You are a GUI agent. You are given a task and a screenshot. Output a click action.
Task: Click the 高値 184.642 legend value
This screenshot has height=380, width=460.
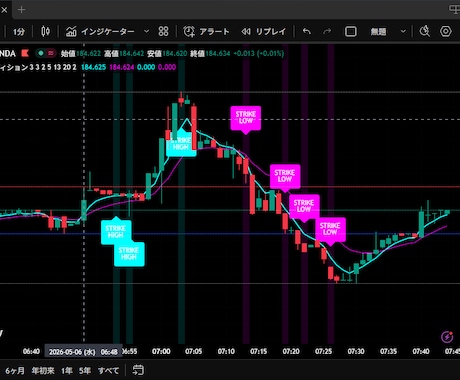(x=124, y=53)
